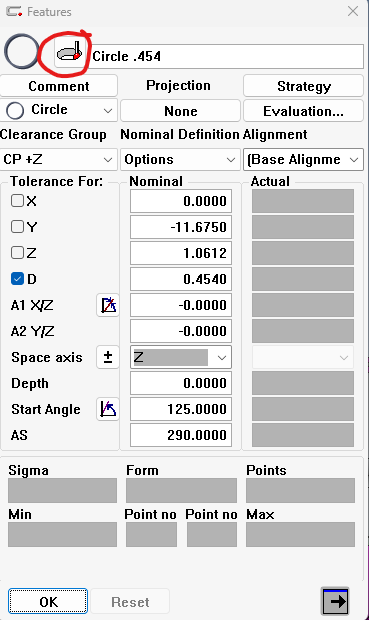Open the Nominal Definition Options dropdown
This screenshot has width=369, height=620.
[x=180, y=159]
